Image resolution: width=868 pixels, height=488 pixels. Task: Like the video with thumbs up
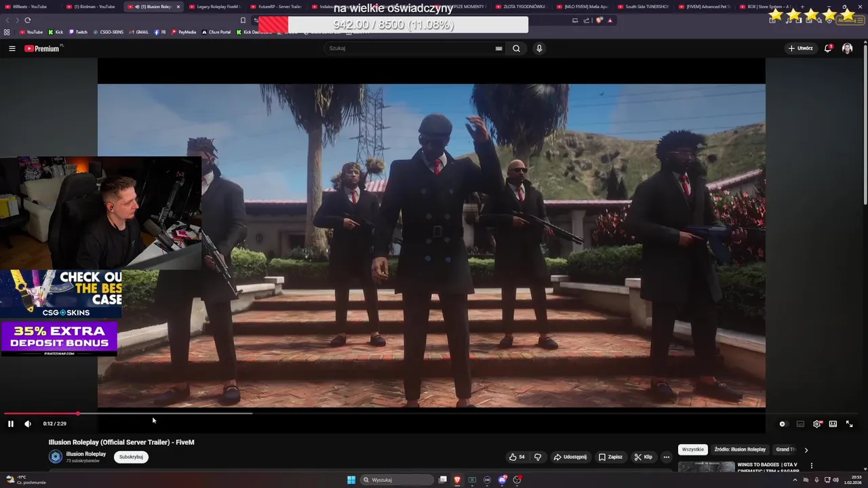coord(517,457)
